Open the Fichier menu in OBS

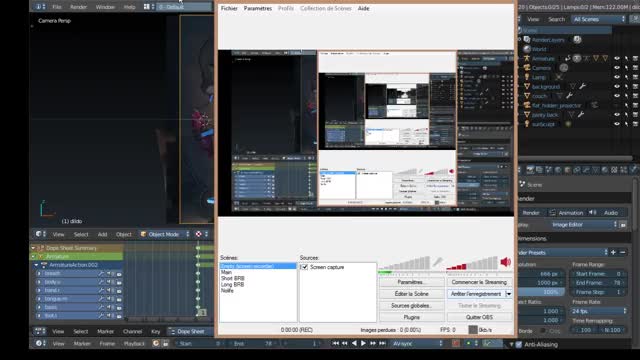(x=229, y=8)
